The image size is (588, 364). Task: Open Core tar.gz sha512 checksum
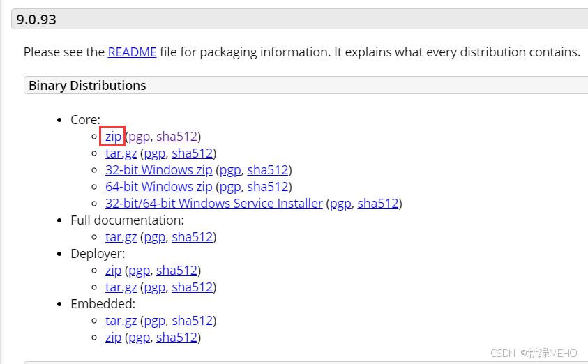click(192, 153)
